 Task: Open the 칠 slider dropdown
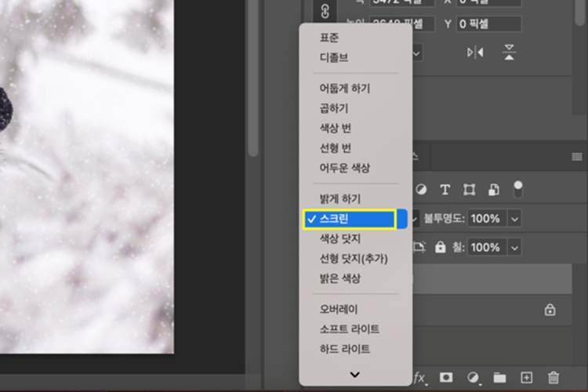click(x=514, y=248)
